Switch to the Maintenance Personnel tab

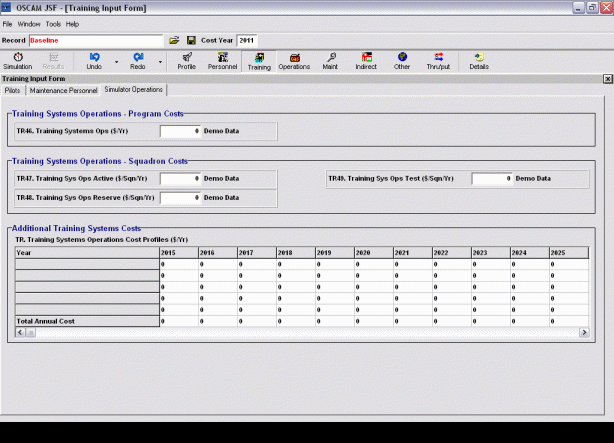point(63,90)
